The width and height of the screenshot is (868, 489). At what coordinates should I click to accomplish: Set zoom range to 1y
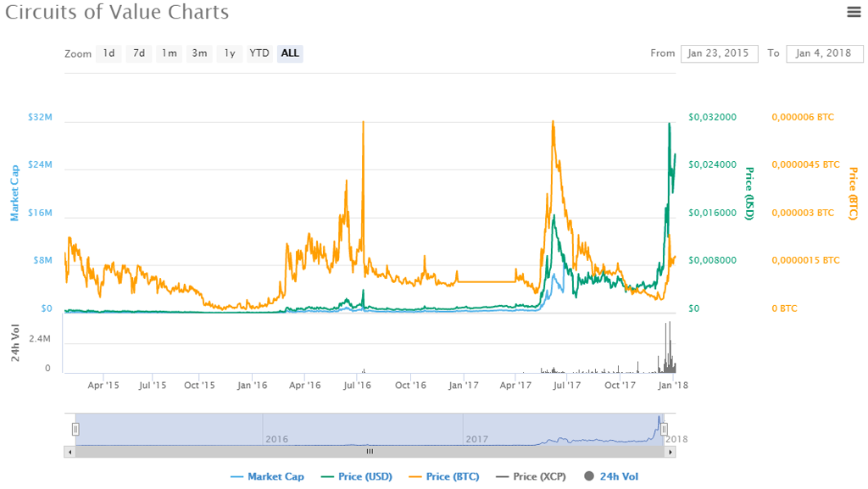point(230,53)
